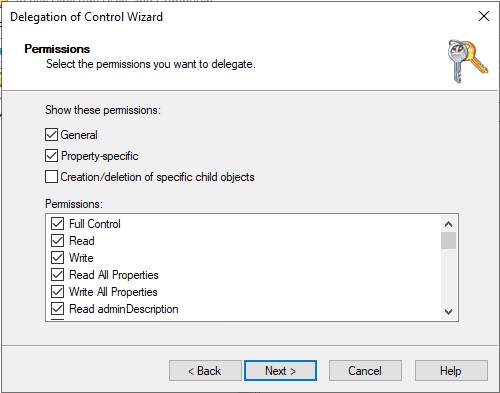
Task: Cancel the delegation wizard
Action: [x=365, y=370]
